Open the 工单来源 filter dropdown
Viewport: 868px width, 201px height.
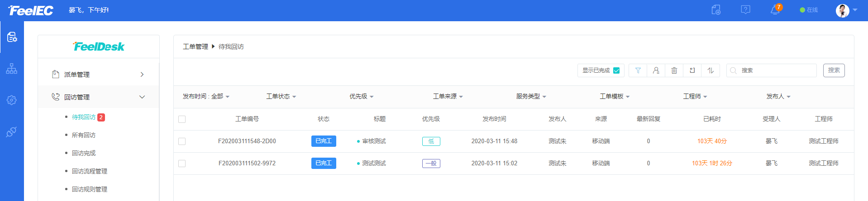448,96
